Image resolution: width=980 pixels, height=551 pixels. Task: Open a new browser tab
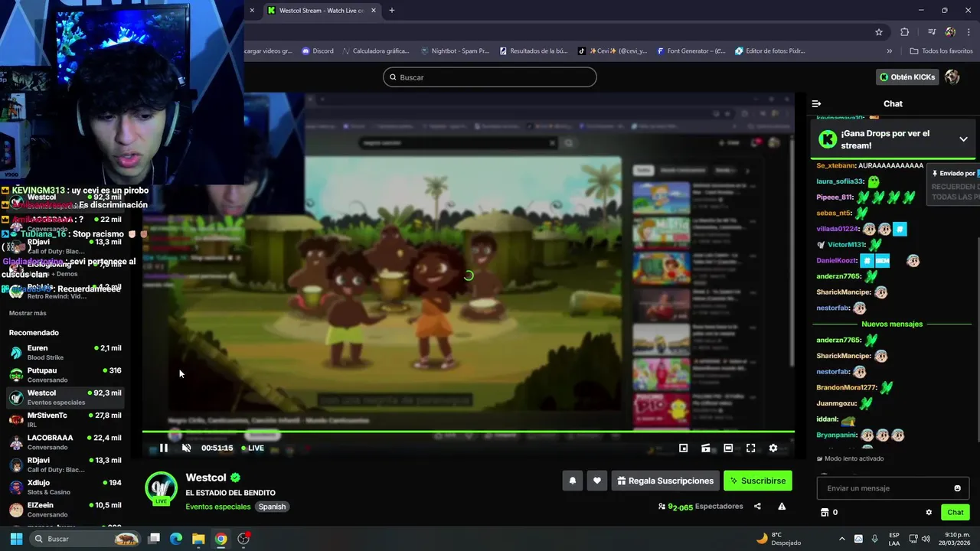tap(392, 11)
